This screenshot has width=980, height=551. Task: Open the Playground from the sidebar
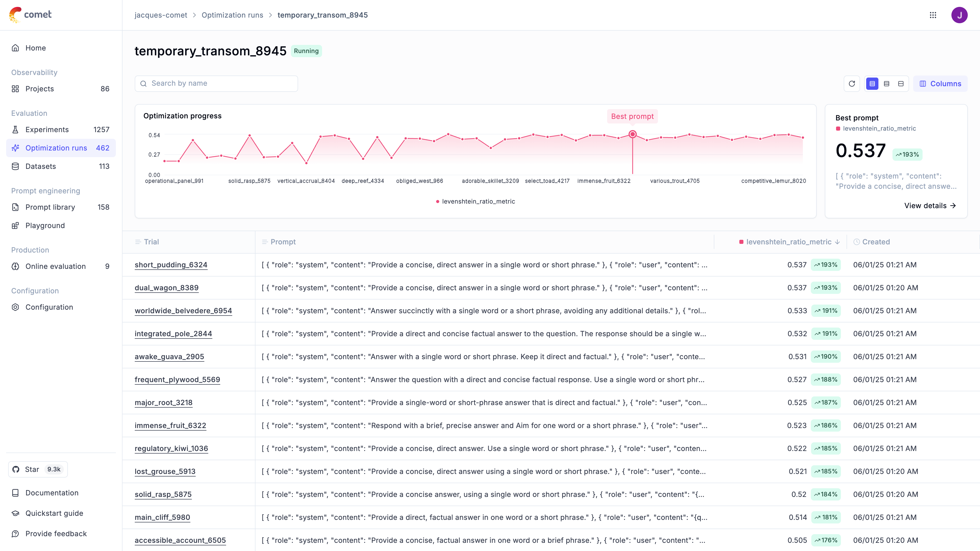coord(44,225)
